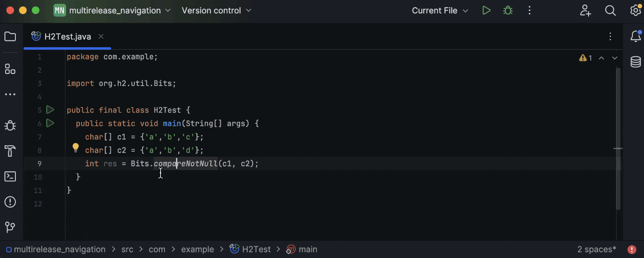Open the Notifications panel
Viewport: 644px width, 258px height.
(x=635, y=37)
